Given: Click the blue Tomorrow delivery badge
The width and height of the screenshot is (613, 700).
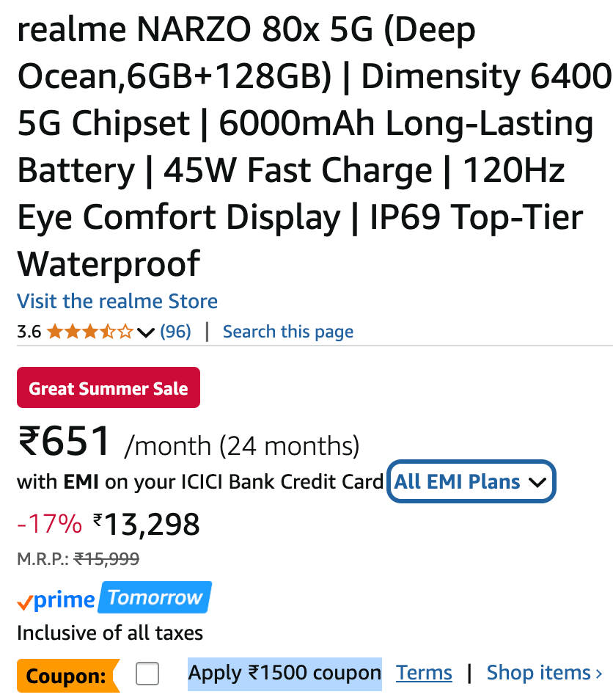Looking at the screenshot, I should click(155, 597).
